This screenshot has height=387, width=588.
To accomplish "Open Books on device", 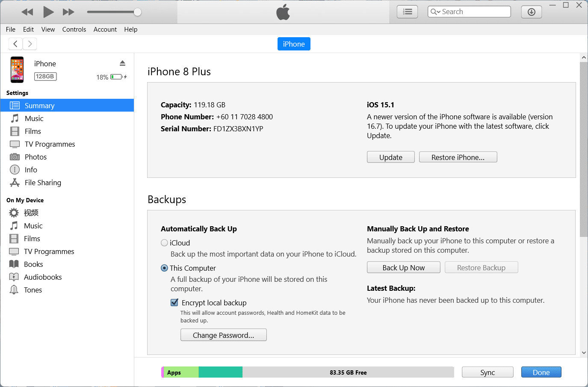I will point(67,264).
